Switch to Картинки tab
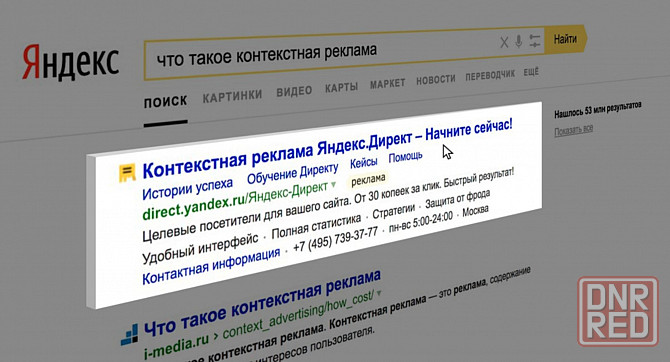The image size is (670, 362). click(232, 96)
